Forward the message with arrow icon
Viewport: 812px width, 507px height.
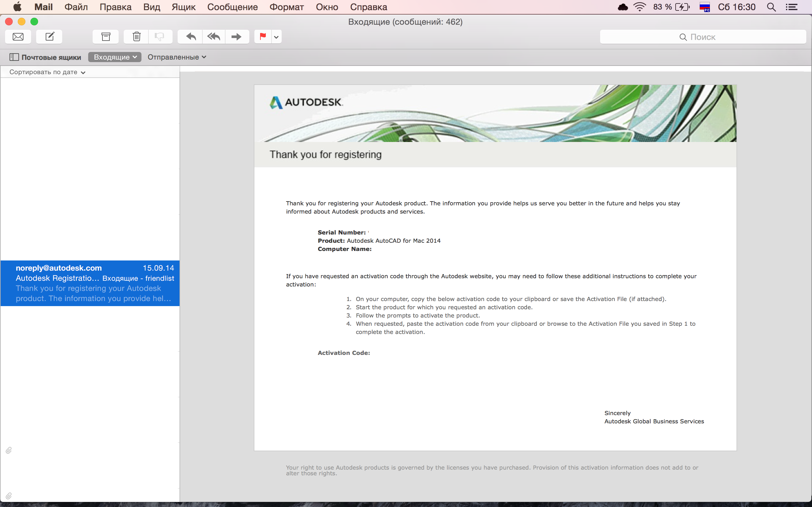click(x=237, y=36)
